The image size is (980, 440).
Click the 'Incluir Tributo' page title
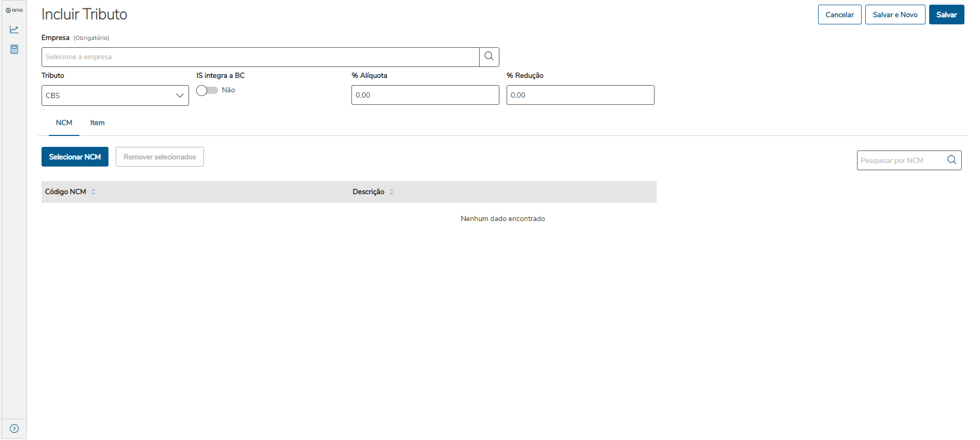(x=85, y=15)
